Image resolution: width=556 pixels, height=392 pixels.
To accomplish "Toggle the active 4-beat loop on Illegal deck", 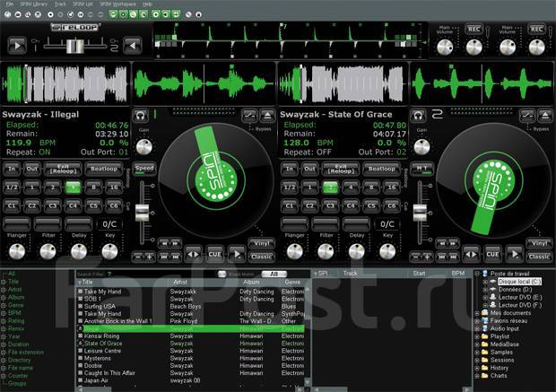I will point(73,187).
